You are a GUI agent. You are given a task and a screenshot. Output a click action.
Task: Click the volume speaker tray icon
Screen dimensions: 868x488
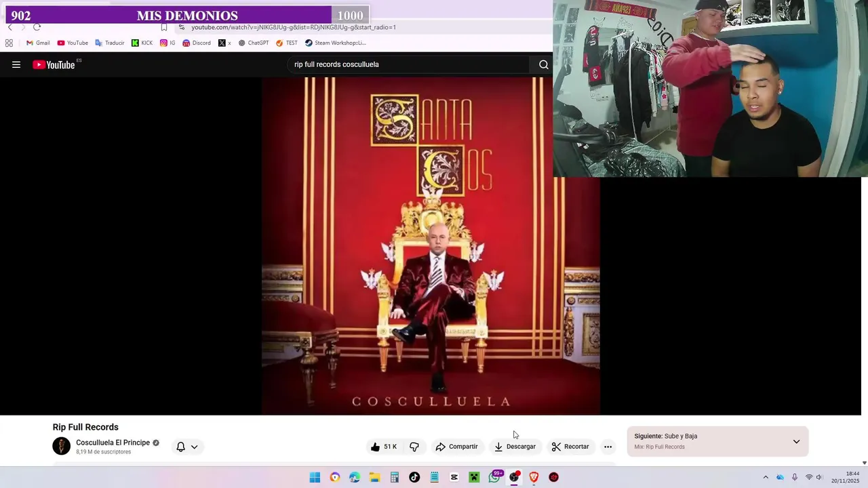[818, 477]
